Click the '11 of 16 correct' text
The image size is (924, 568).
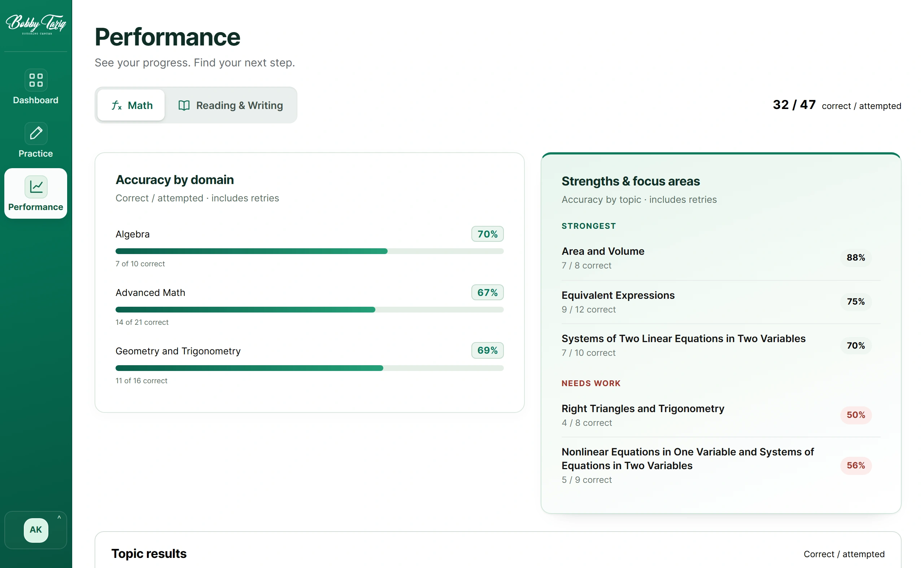pos(141,381)
